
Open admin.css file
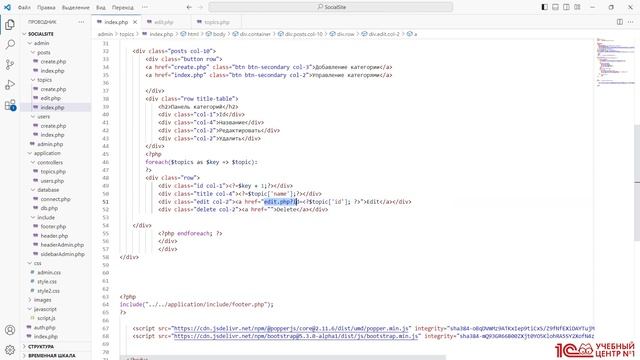click(49, 273)
